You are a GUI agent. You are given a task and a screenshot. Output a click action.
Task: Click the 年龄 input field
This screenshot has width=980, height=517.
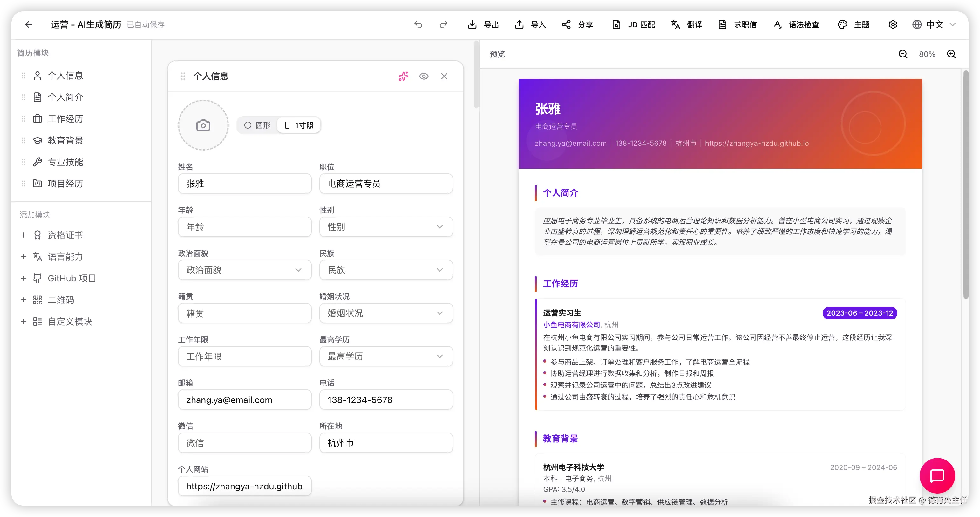(x=244, y=227)
